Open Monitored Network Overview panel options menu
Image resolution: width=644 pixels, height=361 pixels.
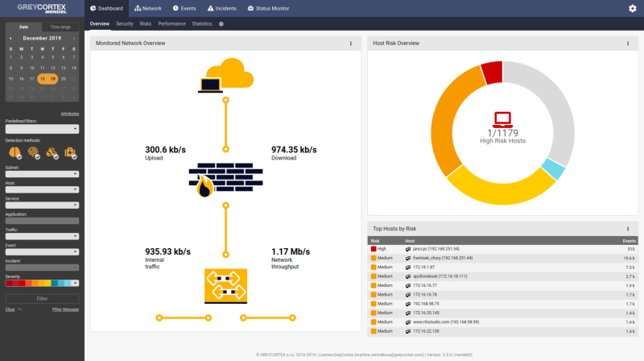click(x=350, y=44)
